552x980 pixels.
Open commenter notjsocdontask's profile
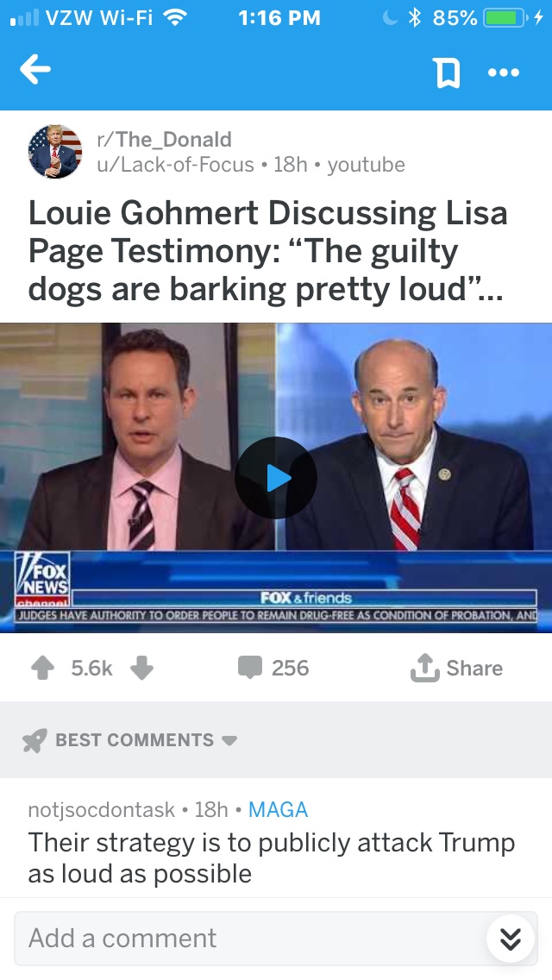tap(101, 809)
